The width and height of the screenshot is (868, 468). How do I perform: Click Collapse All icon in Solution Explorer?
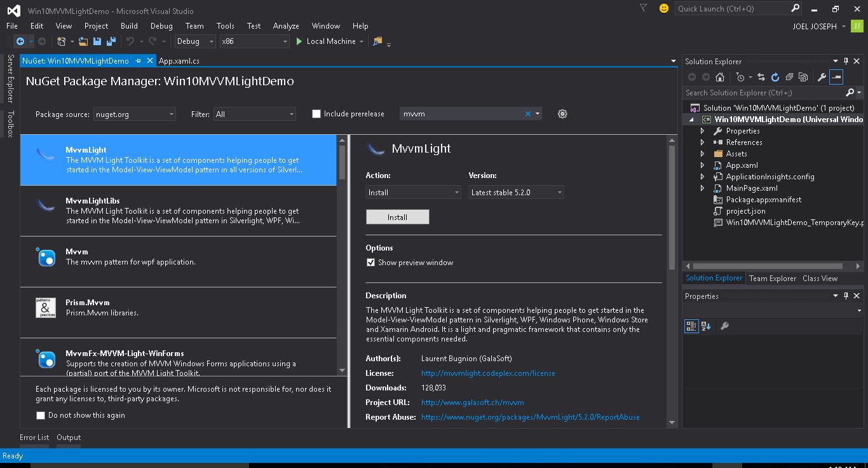(x=789, y=77)
